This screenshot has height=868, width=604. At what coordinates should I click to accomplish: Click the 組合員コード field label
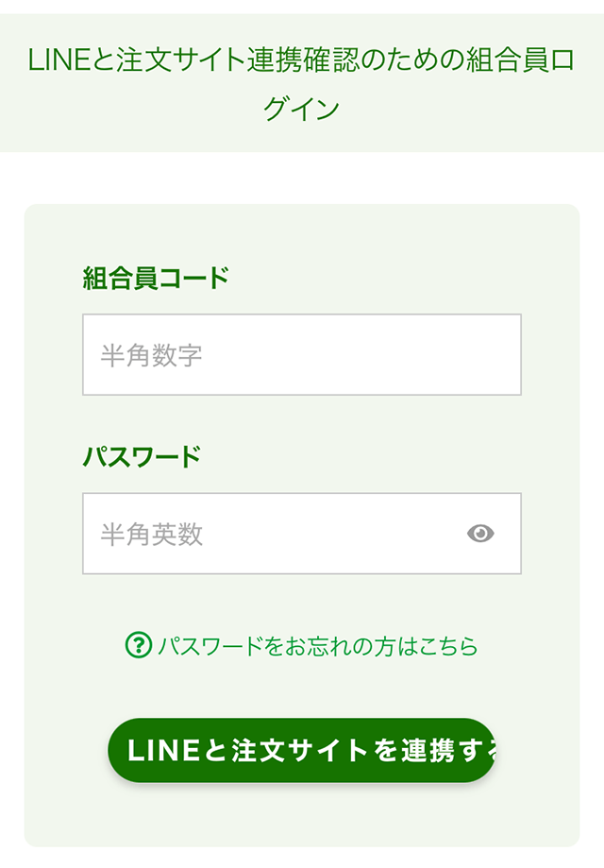156,278
